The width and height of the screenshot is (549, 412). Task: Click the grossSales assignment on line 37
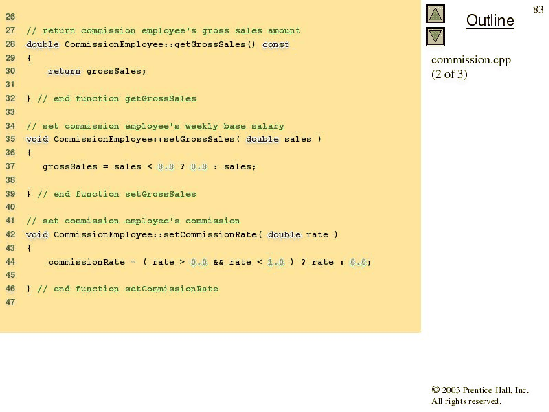[x=149, y=167]
